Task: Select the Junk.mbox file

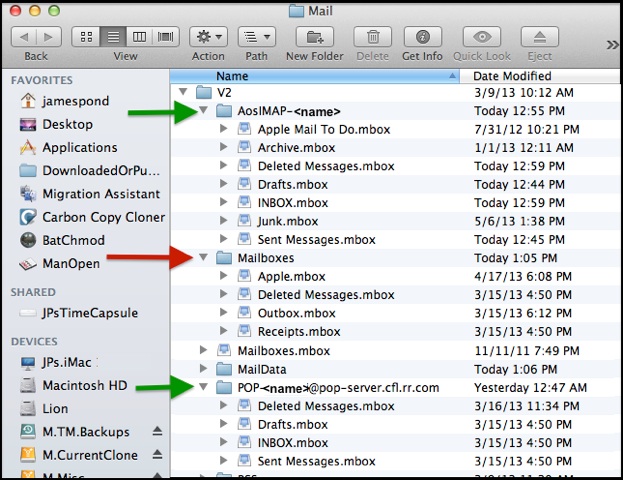Action: tap(288, 221)
